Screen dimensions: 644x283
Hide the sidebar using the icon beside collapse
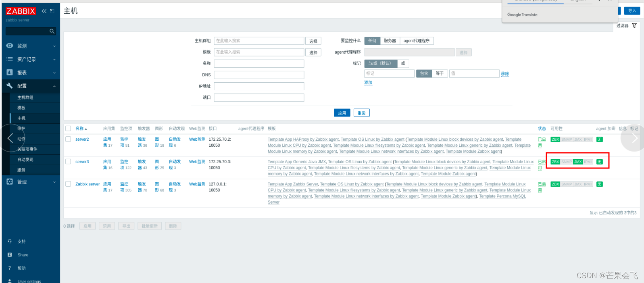(x=52, y=11)
